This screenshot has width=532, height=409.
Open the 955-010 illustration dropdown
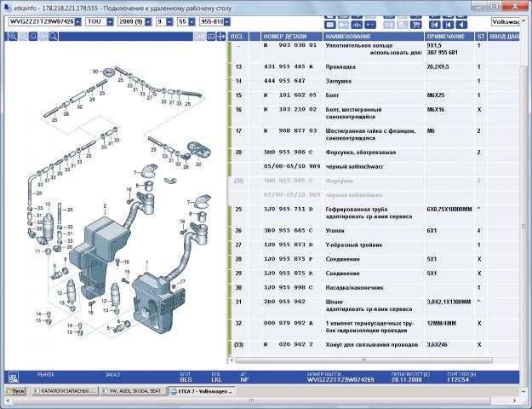point(227,22)
